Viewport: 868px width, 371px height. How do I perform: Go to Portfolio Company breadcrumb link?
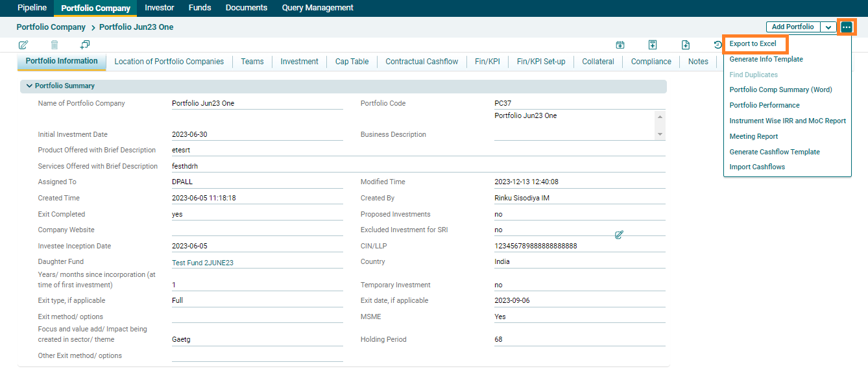click(x=51, y=27)
